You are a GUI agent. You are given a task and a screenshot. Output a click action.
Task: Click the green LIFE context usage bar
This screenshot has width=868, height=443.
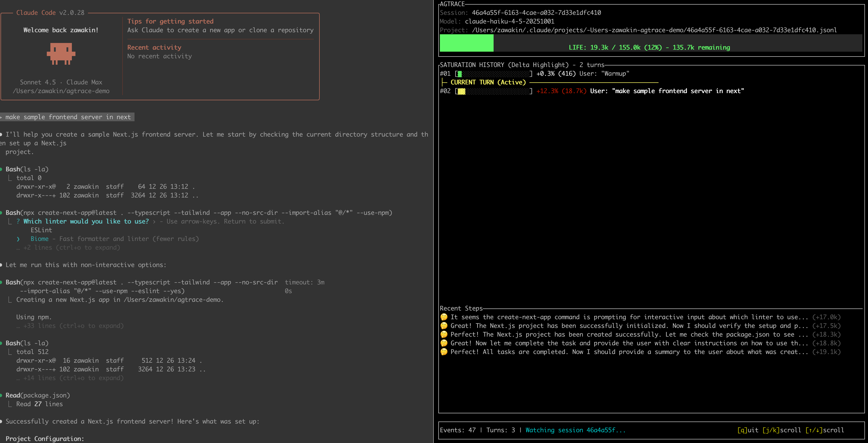(467, 43)
